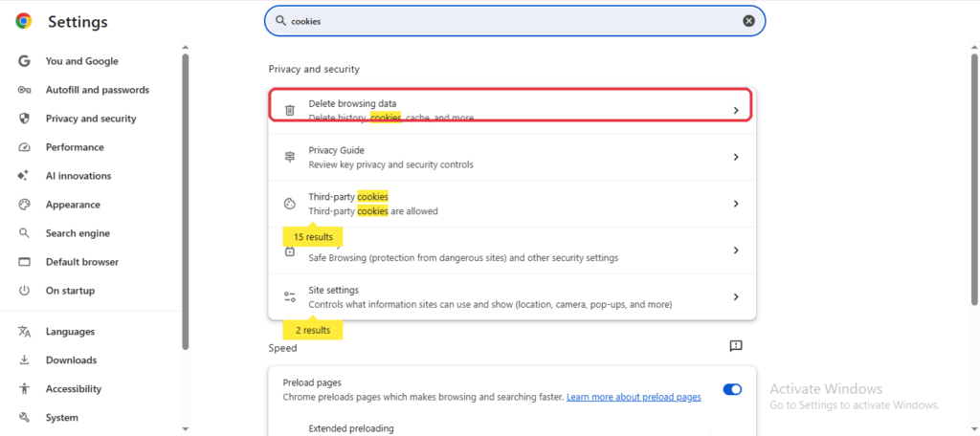This screenshot has width=980, height=436.
Task: Click the speedometer icon for Performance
Action: (24, 147)
